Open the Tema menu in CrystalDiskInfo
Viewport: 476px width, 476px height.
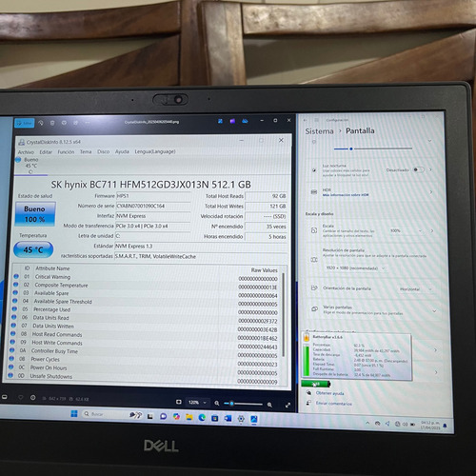coord(86,151)
